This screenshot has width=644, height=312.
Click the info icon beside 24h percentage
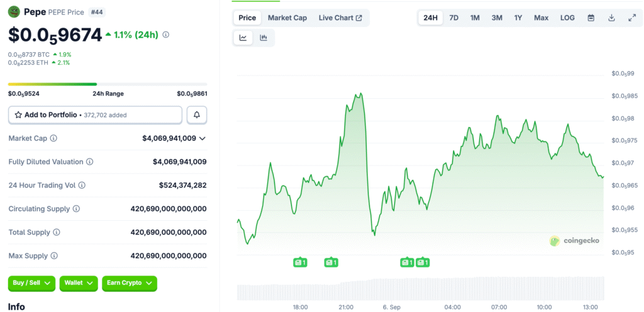pos(166,35)
